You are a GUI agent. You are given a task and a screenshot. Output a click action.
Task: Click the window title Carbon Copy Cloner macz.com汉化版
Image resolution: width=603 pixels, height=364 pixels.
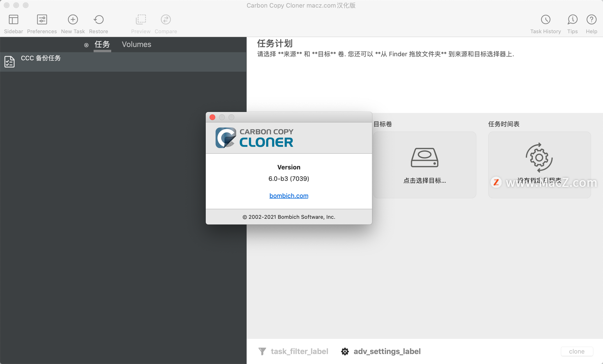point(301,5)
